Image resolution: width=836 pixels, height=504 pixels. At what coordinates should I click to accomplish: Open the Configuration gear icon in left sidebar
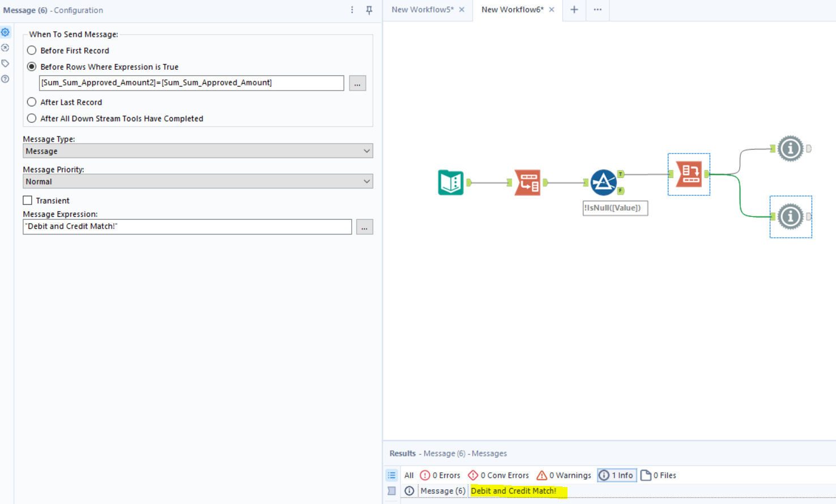[6, 32]
